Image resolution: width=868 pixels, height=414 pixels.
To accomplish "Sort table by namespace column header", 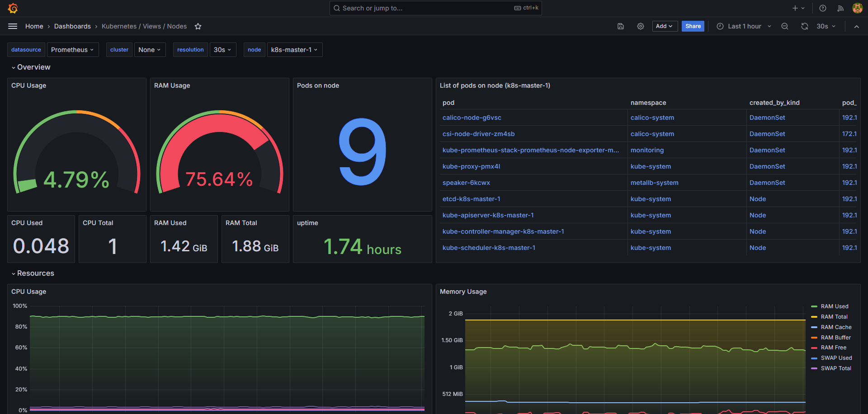I will 648,103.
